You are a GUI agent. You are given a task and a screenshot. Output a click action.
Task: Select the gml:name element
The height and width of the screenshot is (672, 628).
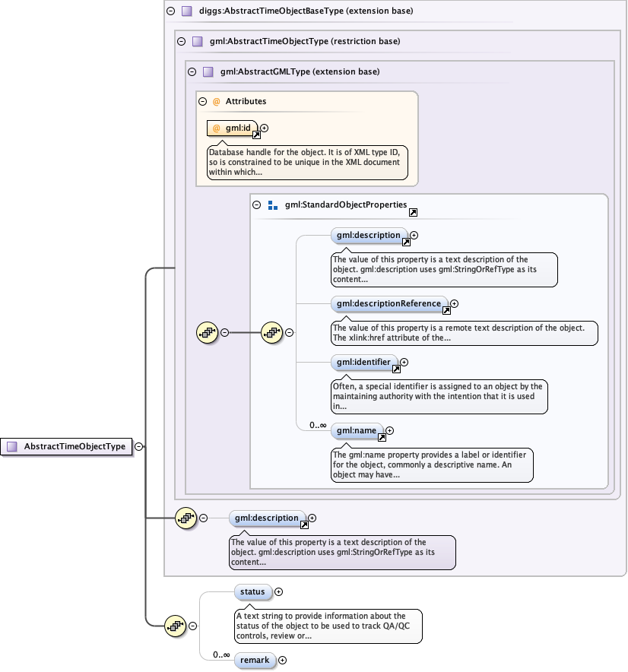pyautogui.click(x=355, y=431)
